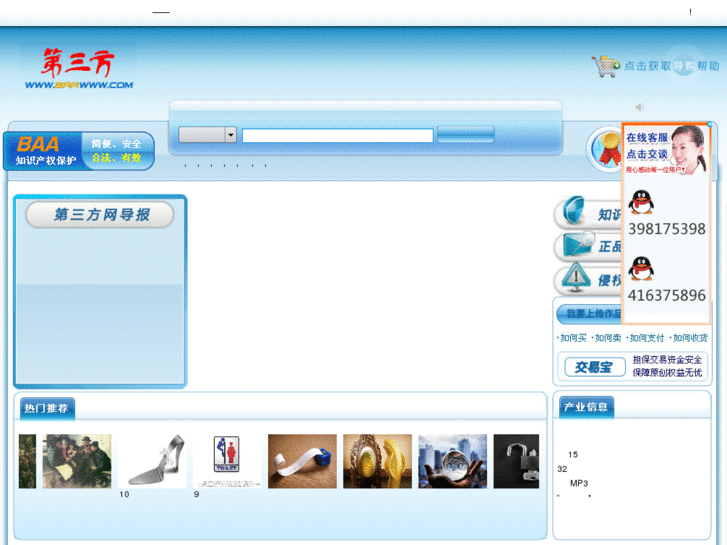Click the QQ number 416375896
Image resolution: width=727 pixels, height=545 pixels.
click(x=667, y=295)
